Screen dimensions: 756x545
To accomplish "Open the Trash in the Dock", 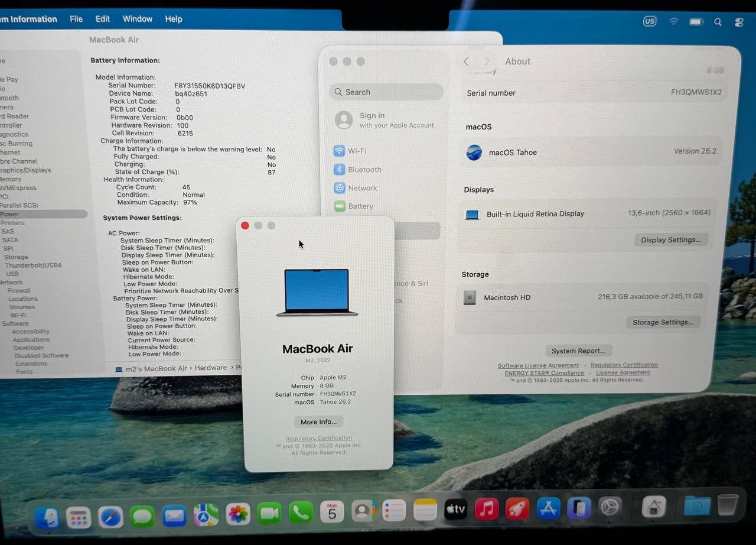I will [x=728, y=505].
